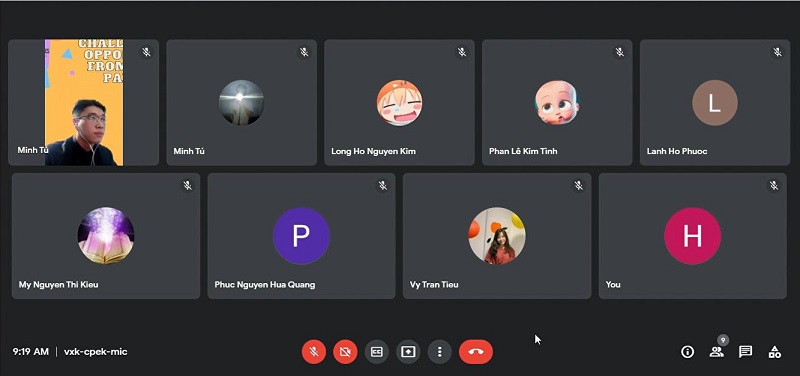
Task: Click the pink H avatar on your tile
Action: [692, 236]
